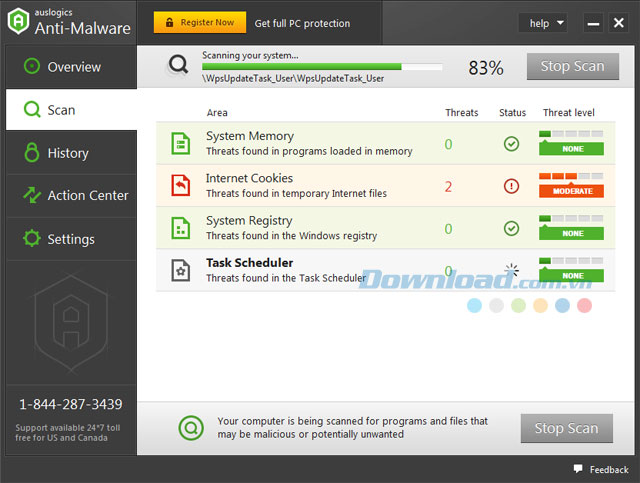640x483 pixels.
Task: Click the System Registry NONE threat level indicator
Action: click(571, 227)
